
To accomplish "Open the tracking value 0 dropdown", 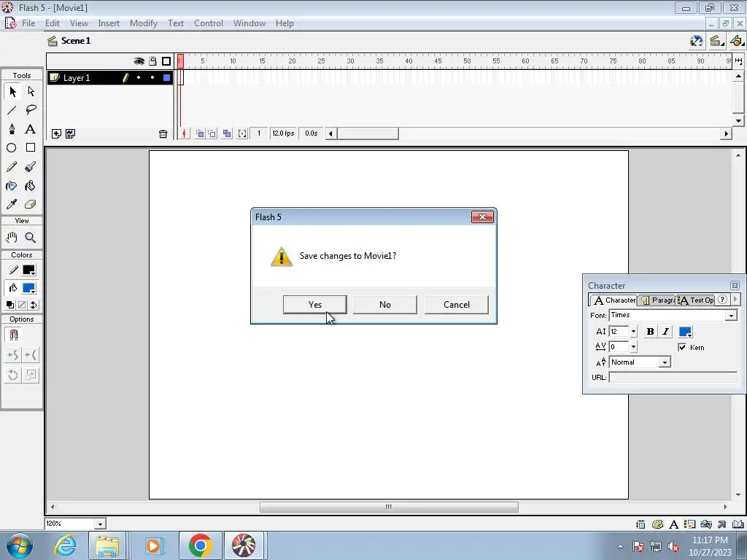I will tap(633, 346).
